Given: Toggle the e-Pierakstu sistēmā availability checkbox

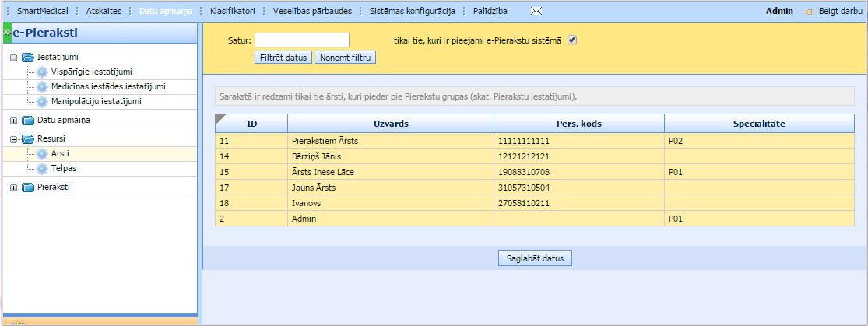Looking at the screenshot, I should tap(573, 40).
